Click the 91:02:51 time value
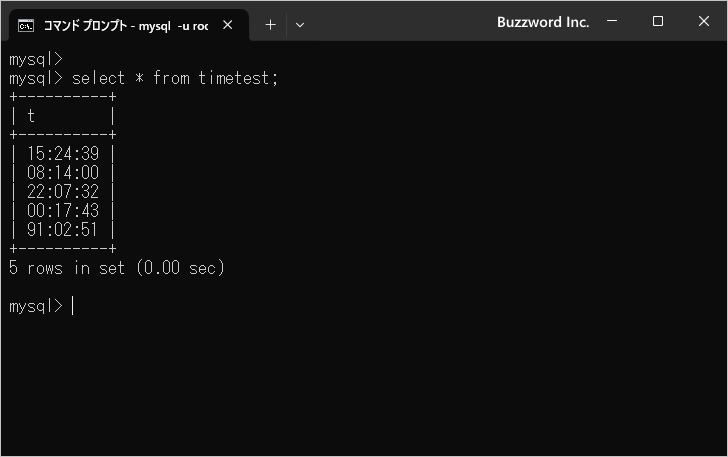 pos(63,230)
